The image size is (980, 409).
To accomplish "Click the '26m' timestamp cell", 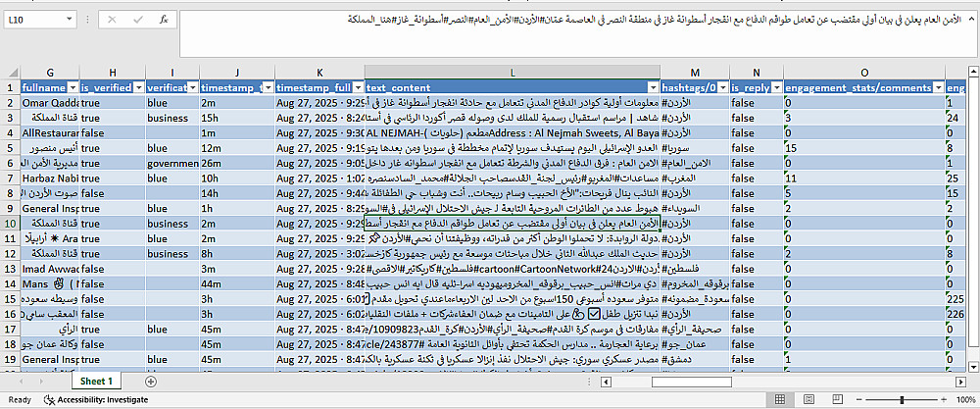I will [237, 163].
